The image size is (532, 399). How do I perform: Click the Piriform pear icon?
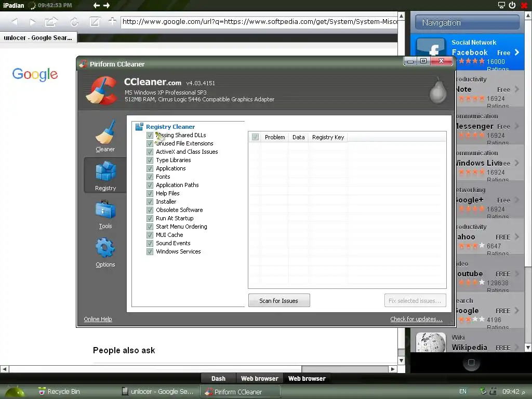click(437, 90)
